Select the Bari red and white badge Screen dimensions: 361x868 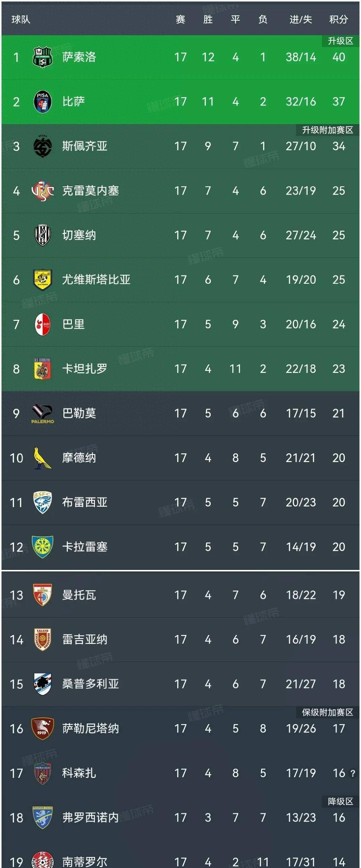pos(42,324)
